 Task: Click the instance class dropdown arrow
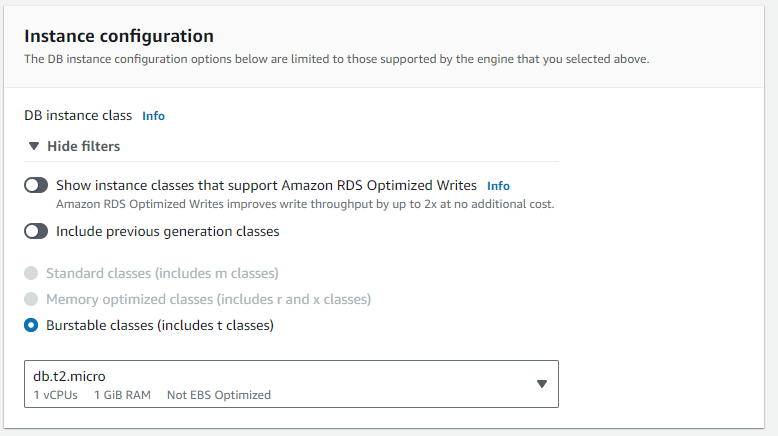point(541,384)
